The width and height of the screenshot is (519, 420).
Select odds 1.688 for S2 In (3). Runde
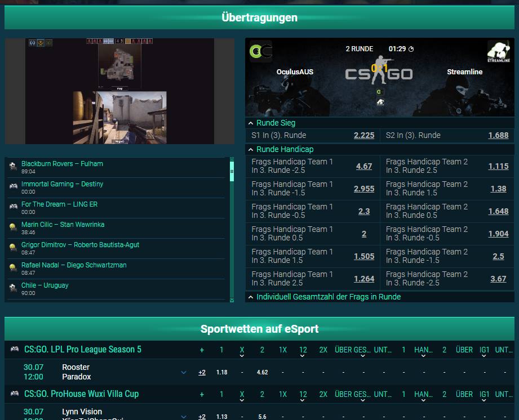click(x=498, y=135)
